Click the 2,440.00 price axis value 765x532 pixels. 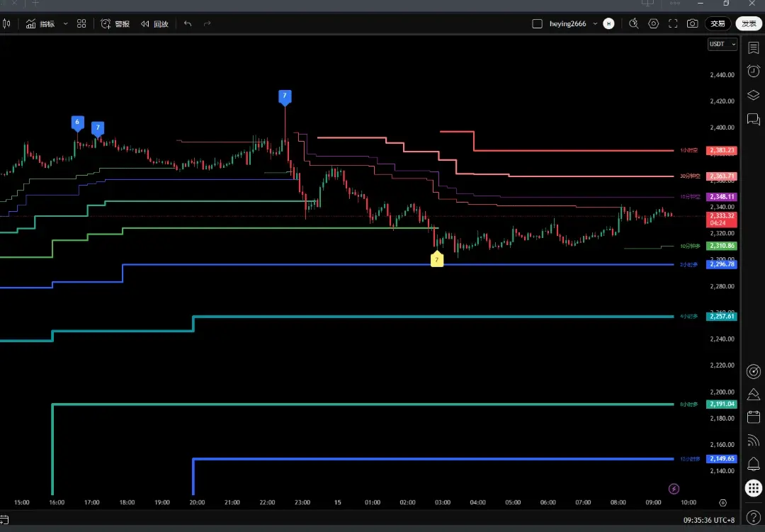click(722, 74)
